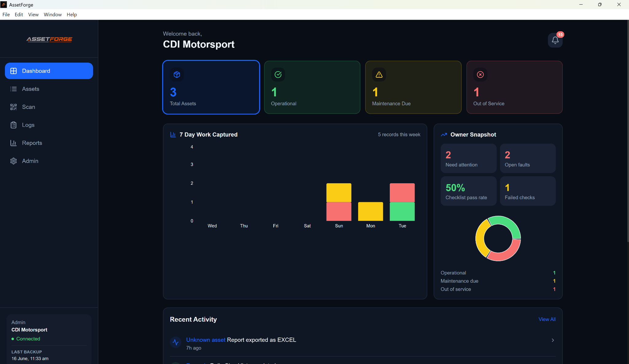Select the Dashboard nav item

[x=49, y=71]
